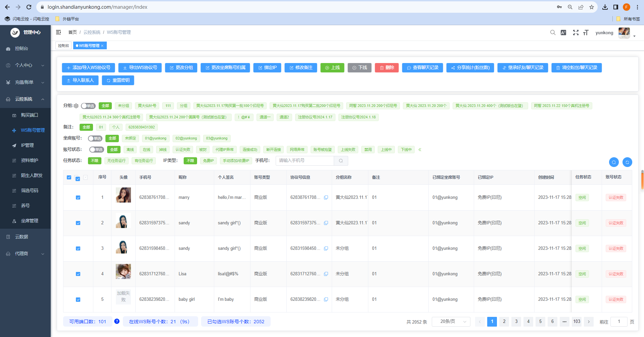Click the user avatar picture in header
The height and width of the screenshot is (337, 644).
pos(624,33)
